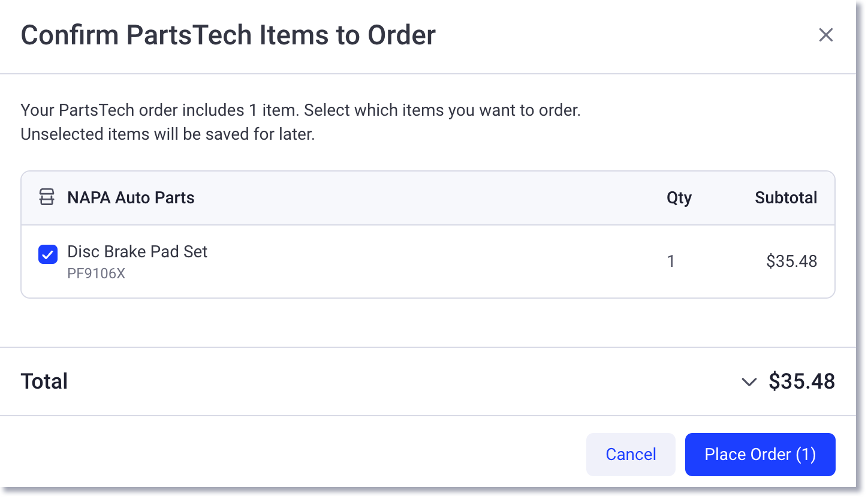The height and width of the screenshot is (499, 868).
Task: Select the checkmark icon inside the item checkbox
Action: 47,254
